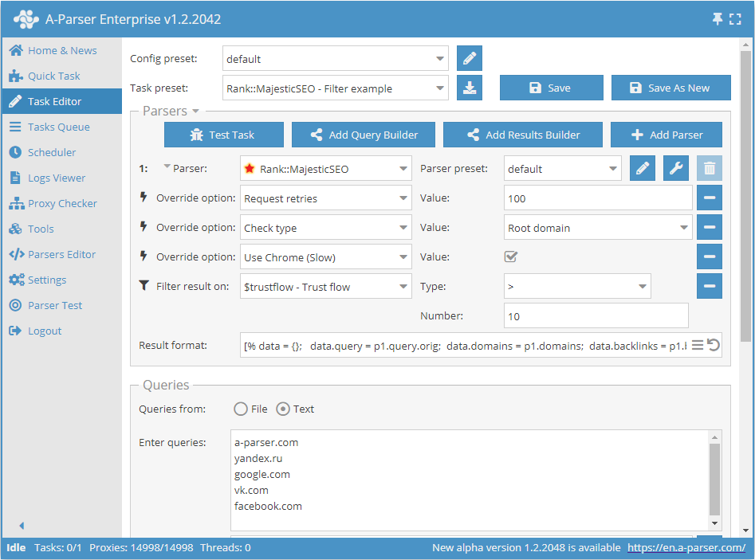Click the download icon beside Task preset
The height and width of the screenshot is (560, 755).
point(470,88)
